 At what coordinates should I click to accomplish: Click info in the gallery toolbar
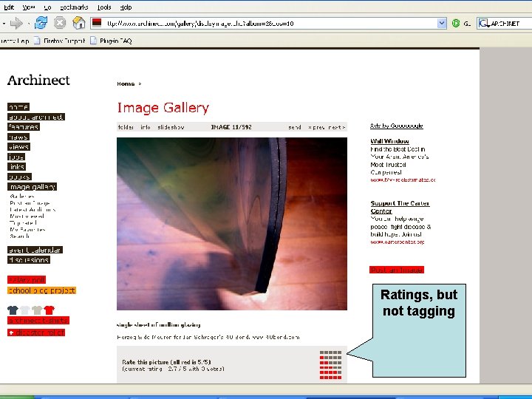(146, 127)
